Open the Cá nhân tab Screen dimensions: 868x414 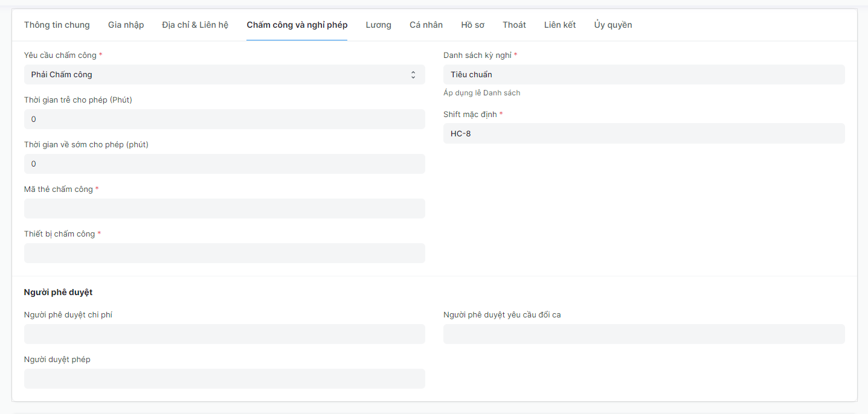click(426, 25)
